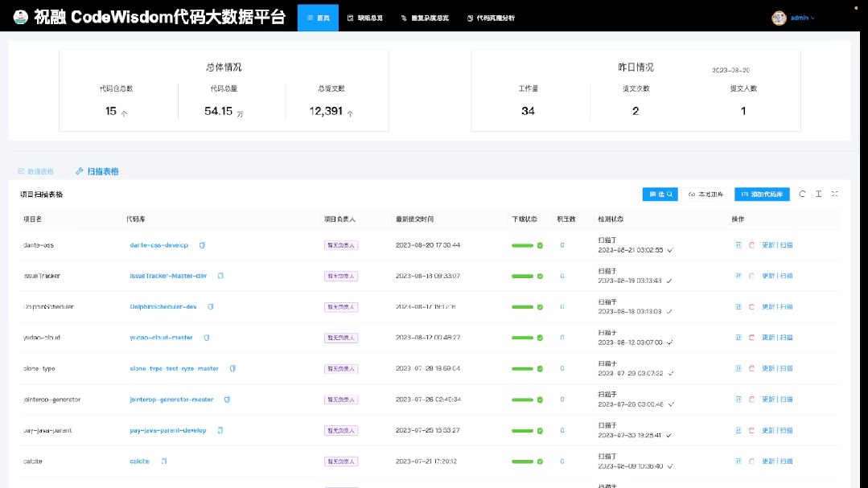Delete the calcite project via red icon

coord(751,461)
